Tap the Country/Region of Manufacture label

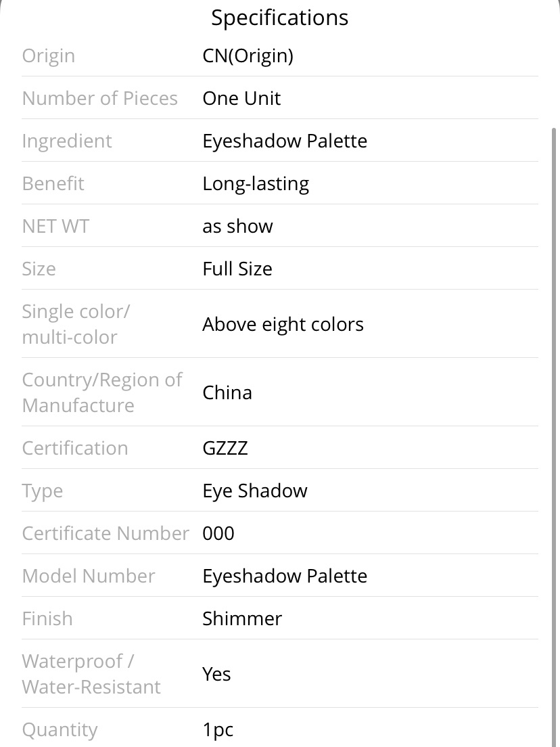[102, 392]
